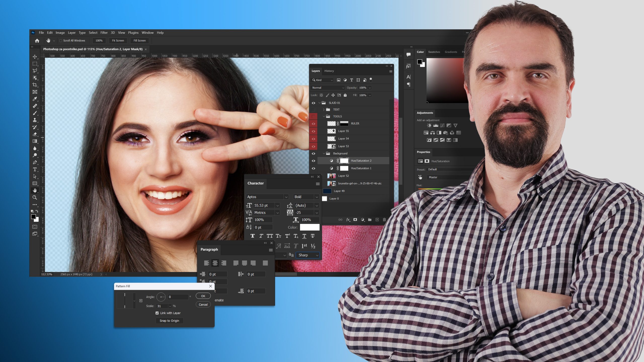Switch to the History tab

pyautogui.click(x=329, y=71)
